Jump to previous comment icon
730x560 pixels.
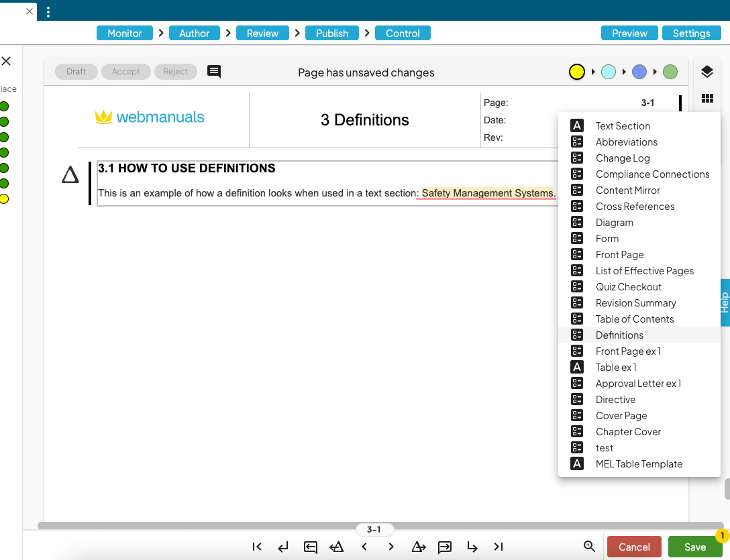[311, 547]
